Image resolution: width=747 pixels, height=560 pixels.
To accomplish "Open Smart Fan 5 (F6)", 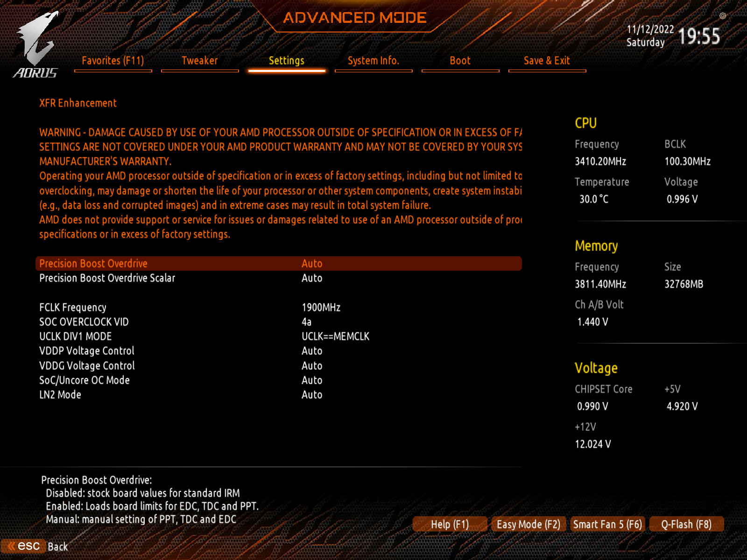I will pyautogui.click(x=607, y=525).
